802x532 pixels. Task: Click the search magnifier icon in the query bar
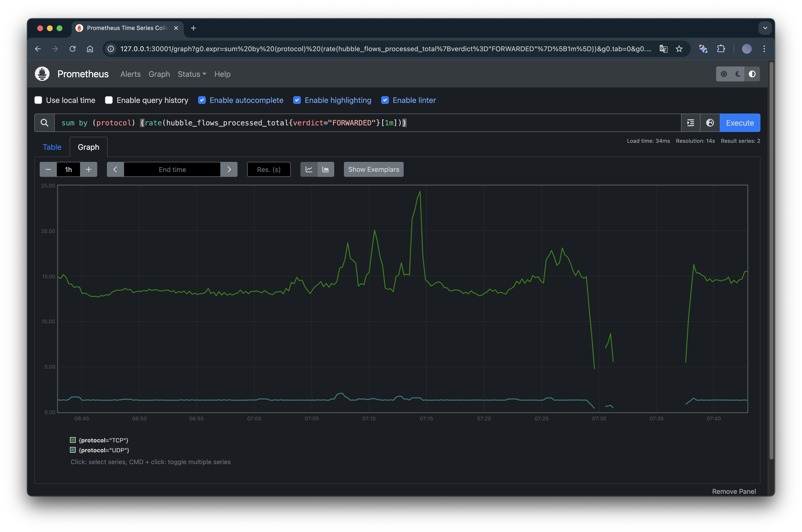click(x=45, y=123)
